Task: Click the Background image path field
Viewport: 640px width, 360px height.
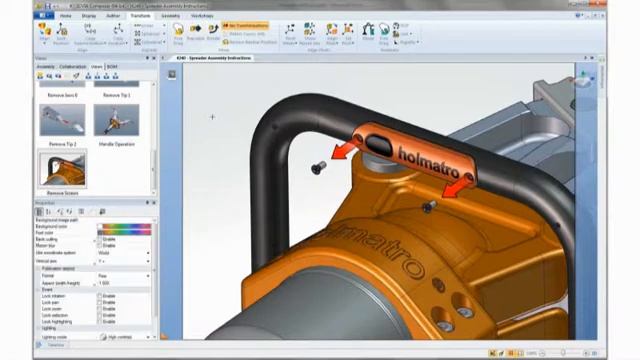Action: tap(124, 220)
